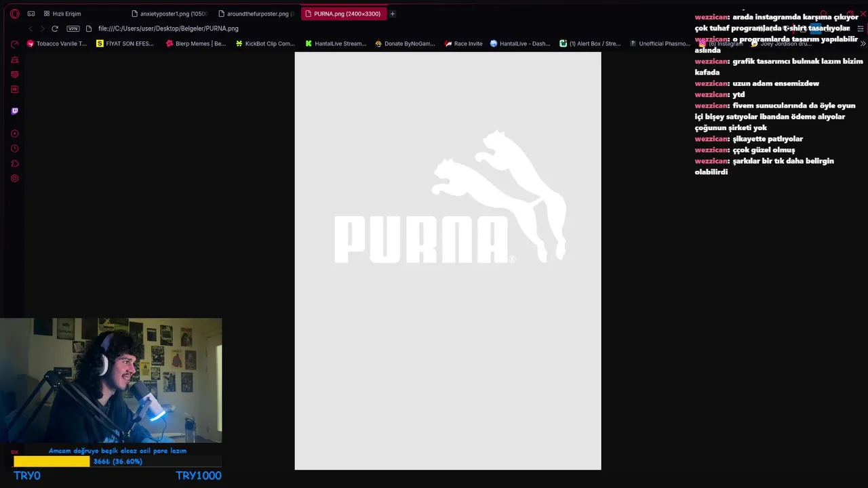
Task: Click the 'şikayette patlıyolar' chat message
Action: click(x=749, y=139)
